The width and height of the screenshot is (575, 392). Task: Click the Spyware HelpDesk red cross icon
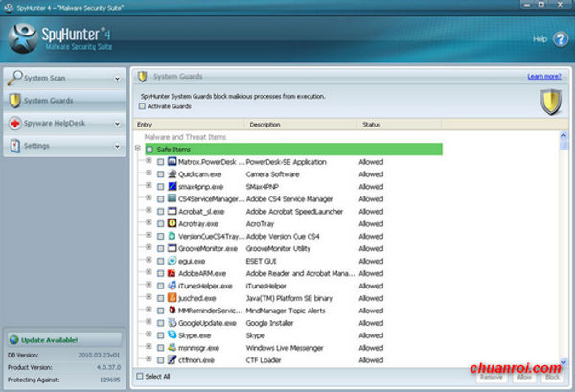15,124
